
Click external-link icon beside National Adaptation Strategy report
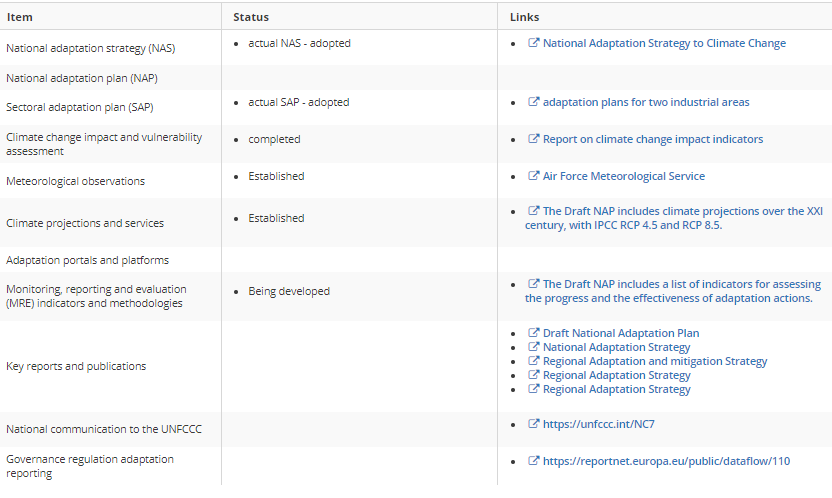[x=533, y=346]
